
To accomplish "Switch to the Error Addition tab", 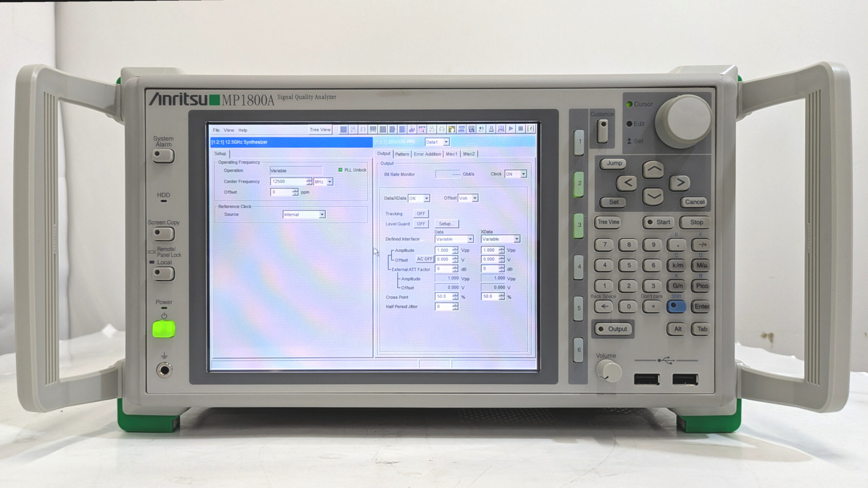I will click(427, 154).
